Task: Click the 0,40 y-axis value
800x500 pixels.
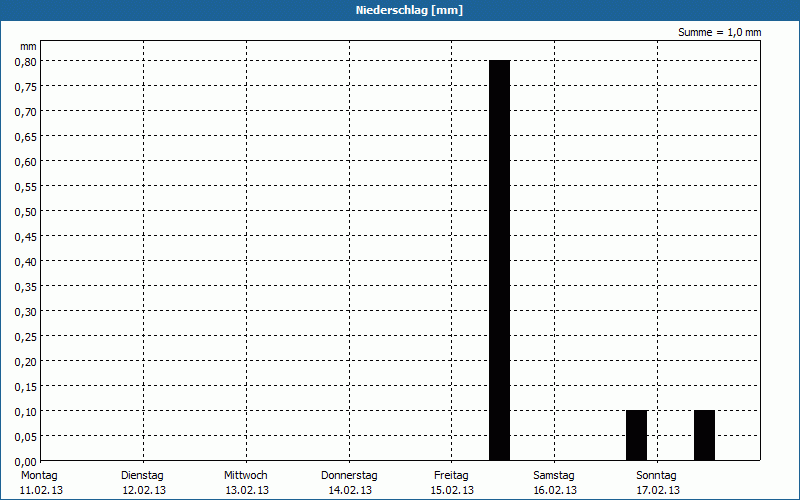Action: [x=26, y=262]
